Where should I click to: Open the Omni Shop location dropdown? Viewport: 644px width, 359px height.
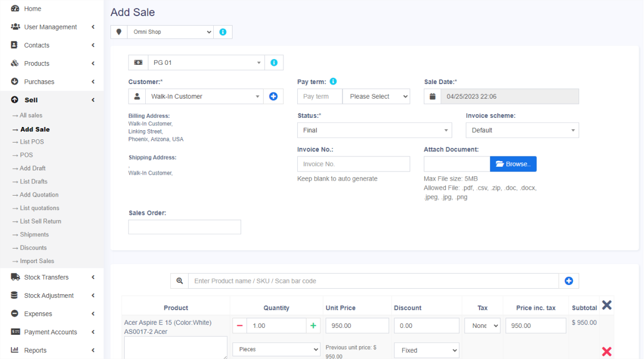point(170,32)
